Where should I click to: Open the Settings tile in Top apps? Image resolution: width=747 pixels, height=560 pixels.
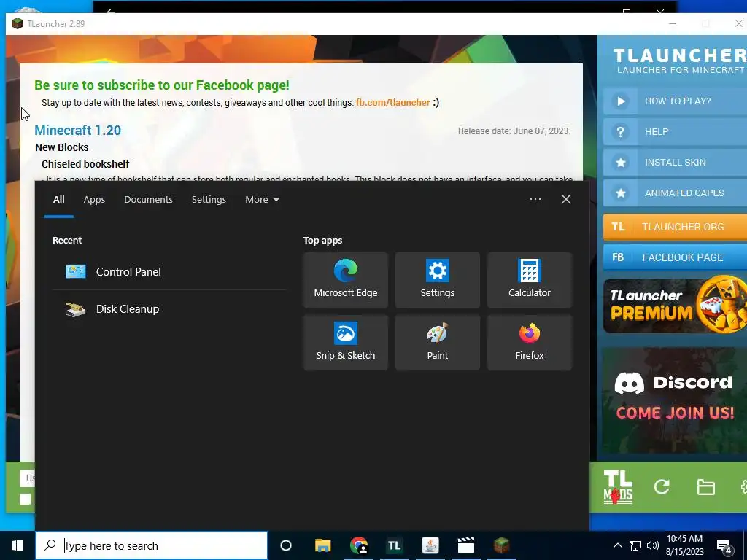(438, 280)
